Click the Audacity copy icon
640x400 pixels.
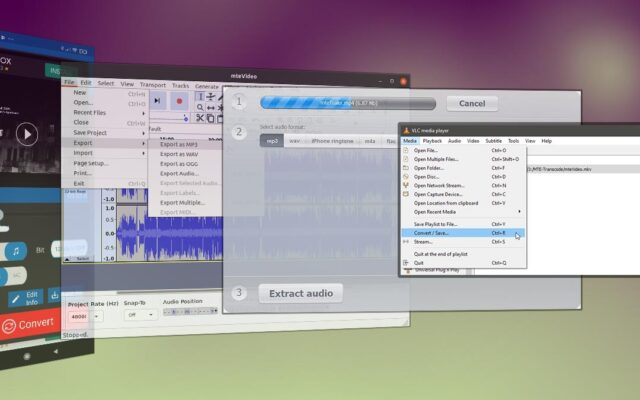[210, 118]
